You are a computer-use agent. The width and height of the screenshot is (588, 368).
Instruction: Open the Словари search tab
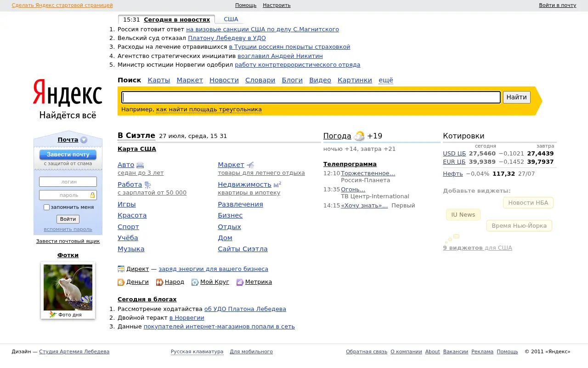pos(260,80)
